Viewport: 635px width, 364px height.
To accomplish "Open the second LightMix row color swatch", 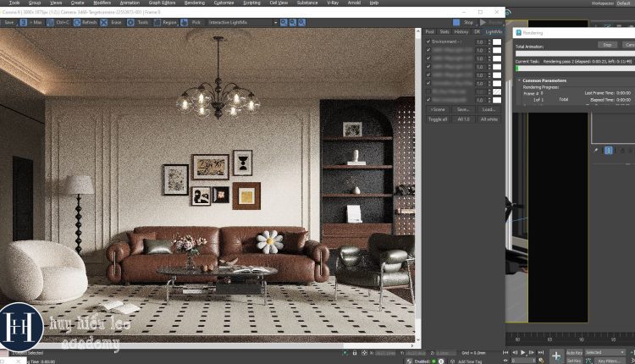I will coord(497,50).
